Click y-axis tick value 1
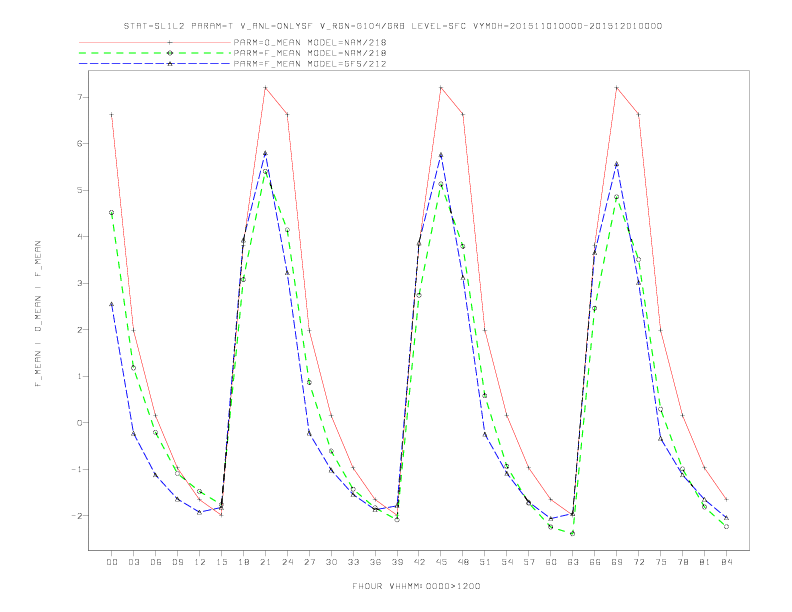The height and width of the screenshot is (612, 792). [80, 376]
